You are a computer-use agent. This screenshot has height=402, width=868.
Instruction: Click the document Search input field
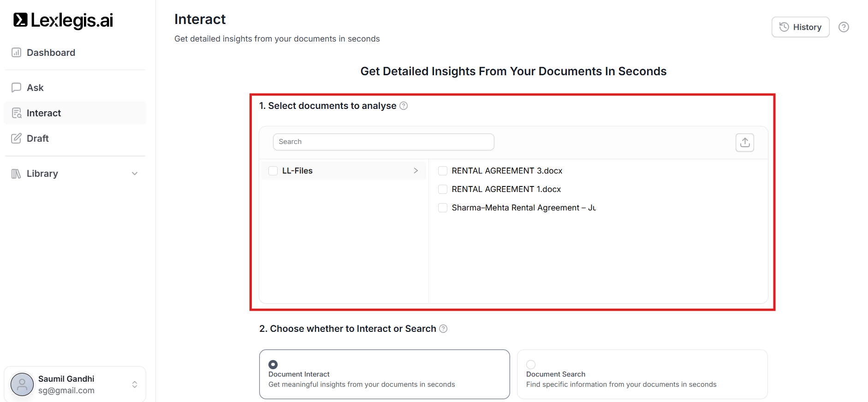[383, 142]
